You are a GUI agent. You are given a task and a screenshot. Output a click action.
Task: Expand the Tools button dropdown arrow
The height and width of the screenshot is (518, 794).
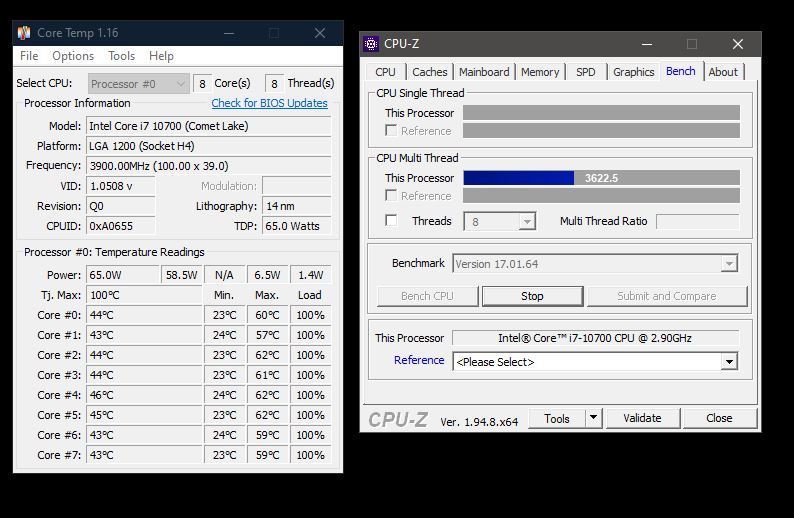click(593, 418)
